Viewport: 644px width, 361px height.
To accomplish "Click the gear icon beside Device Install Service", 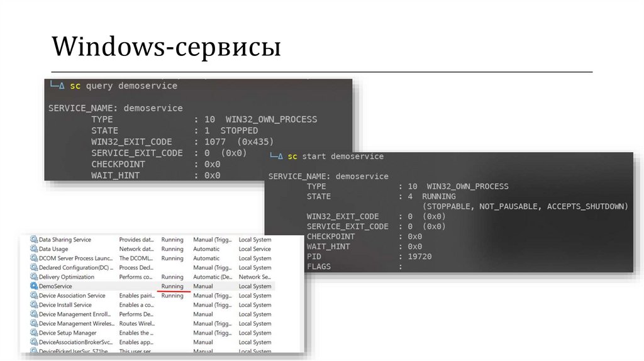I will tap(34, 305).
